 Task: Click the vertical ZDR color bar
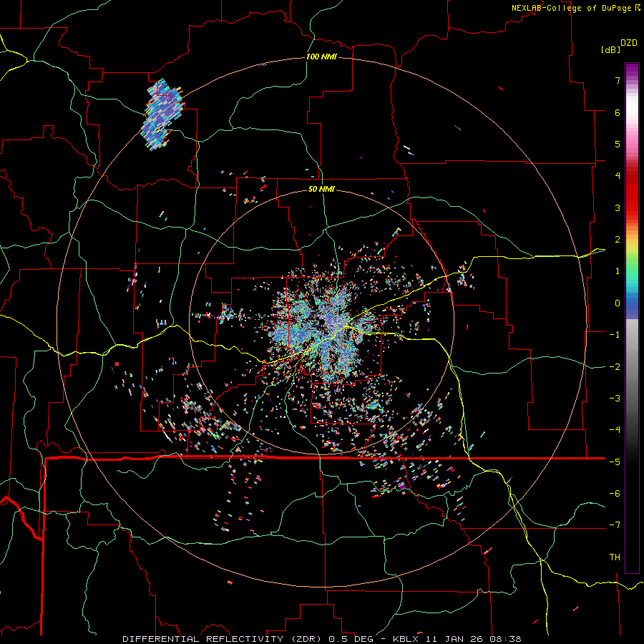[x=632, y=318]
